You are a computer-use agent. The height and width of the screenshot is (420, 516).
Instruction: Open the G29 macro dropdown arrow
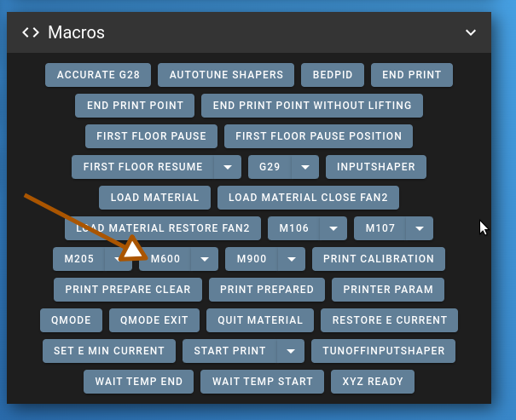(x=305, y=167)
